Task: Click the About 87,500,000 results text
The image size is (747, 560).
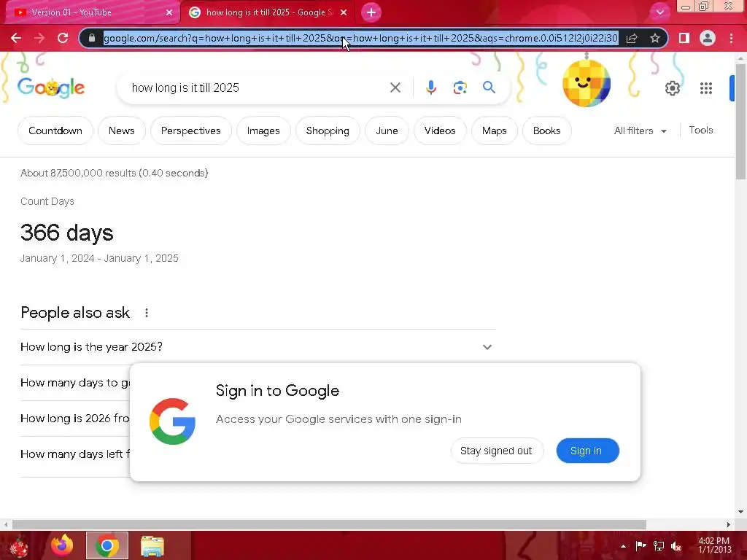Action: click(115, 173)
